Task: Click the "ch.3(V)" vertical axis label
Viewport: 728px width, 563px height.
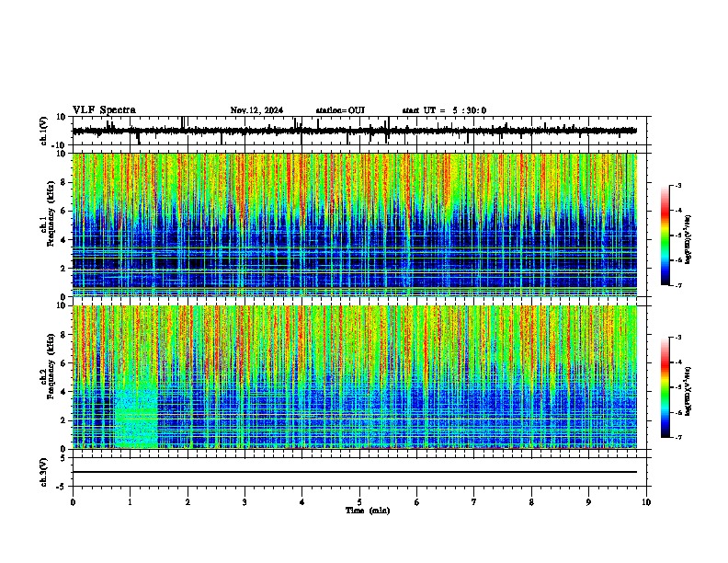Action: tap(44, 472)
